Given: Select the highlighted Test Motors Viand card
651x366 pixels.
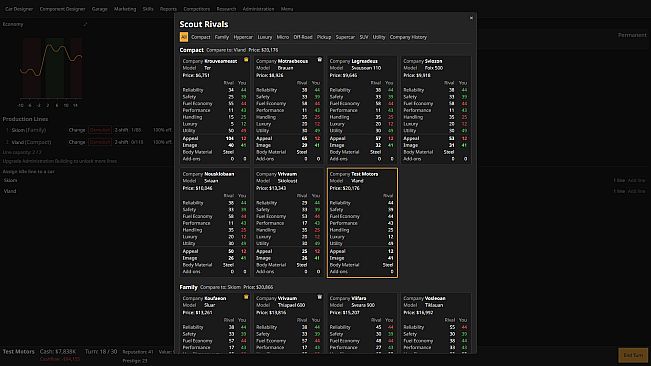Looking at the screenshot, I should [362, 223].
